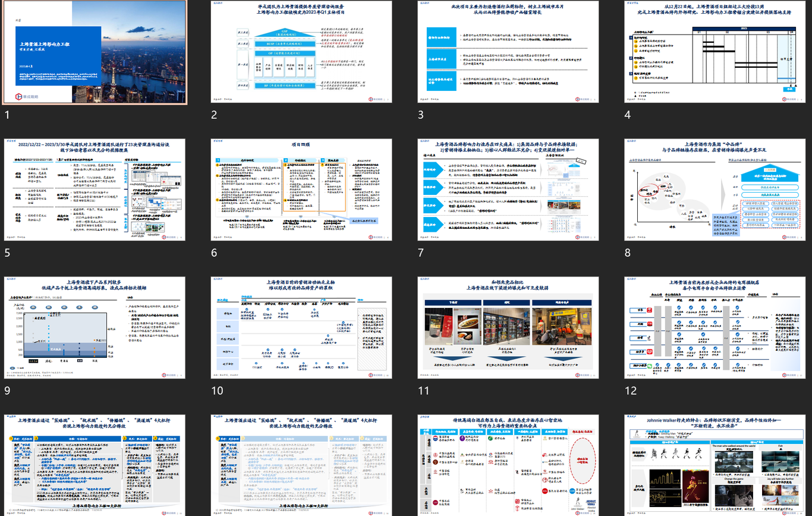Select slide 4 thumbnail with Gantt timeline chart
Image resolution: width=812 pixels, height=516 pixels.
(x=716, y=52)
